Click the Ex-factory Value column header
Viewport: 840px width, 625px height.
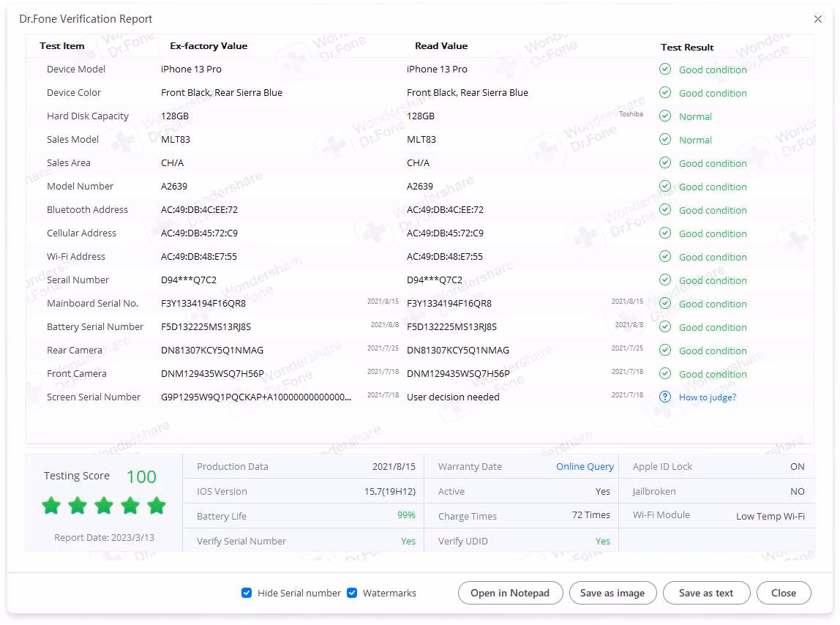point(209,46)
